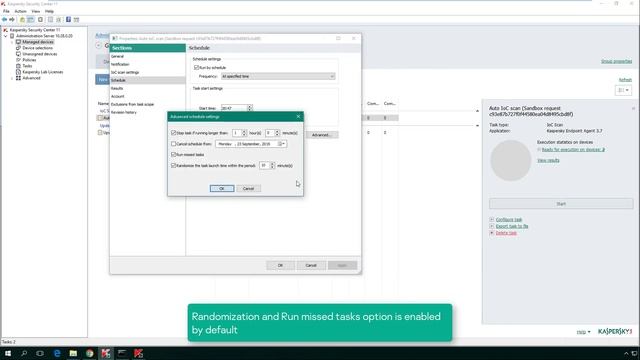Screen dimensions: 640x360
Task: Click the Delete task link
Action: click(506, 233)
